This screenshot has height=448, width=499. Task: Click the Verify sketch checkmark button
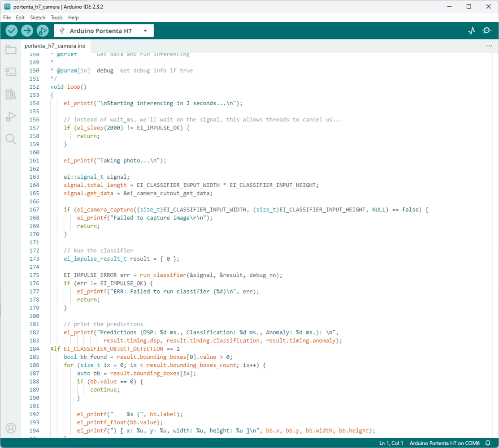12,30
